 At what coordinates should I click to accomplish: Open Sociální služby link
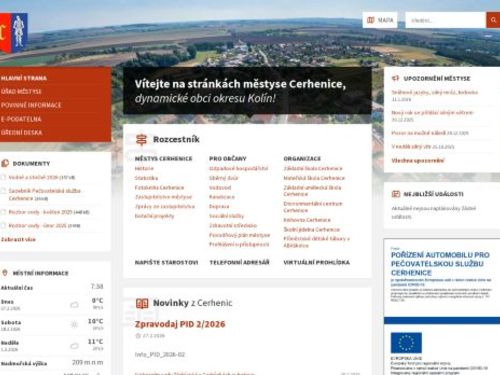(x=227, y=216)
